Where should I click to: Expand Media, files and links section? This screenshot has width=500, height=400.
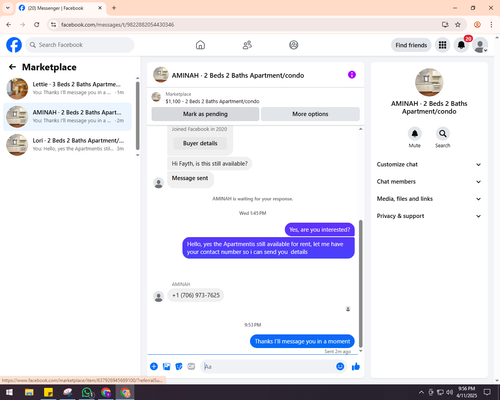coord(429,199)
